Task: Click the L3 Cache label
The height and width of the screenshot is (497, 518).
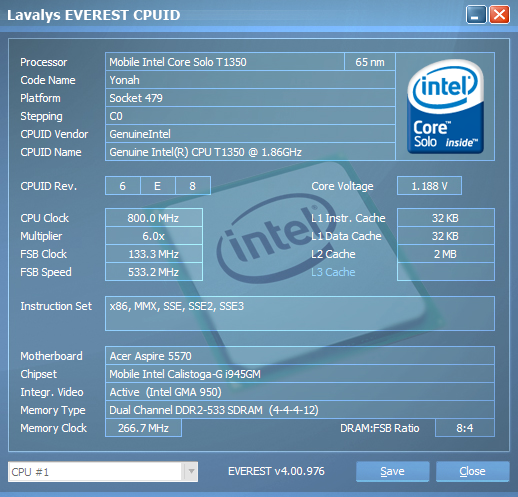Action: [x=333, y=272]
